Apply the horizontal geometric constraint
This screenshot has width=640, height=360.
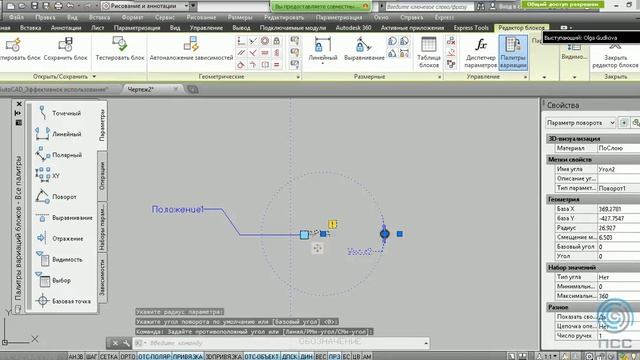click(265, 53)
